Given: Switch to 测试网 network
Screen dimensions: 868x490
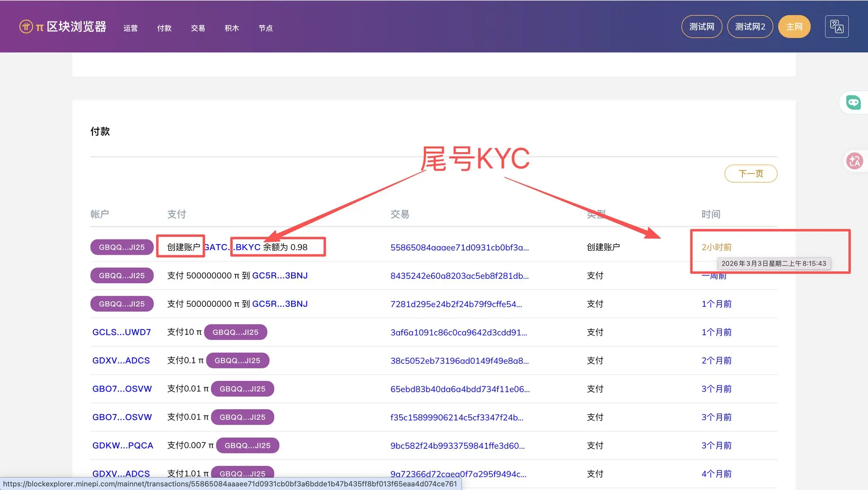Looking at the screenshot, I should (x=701, y=27).
